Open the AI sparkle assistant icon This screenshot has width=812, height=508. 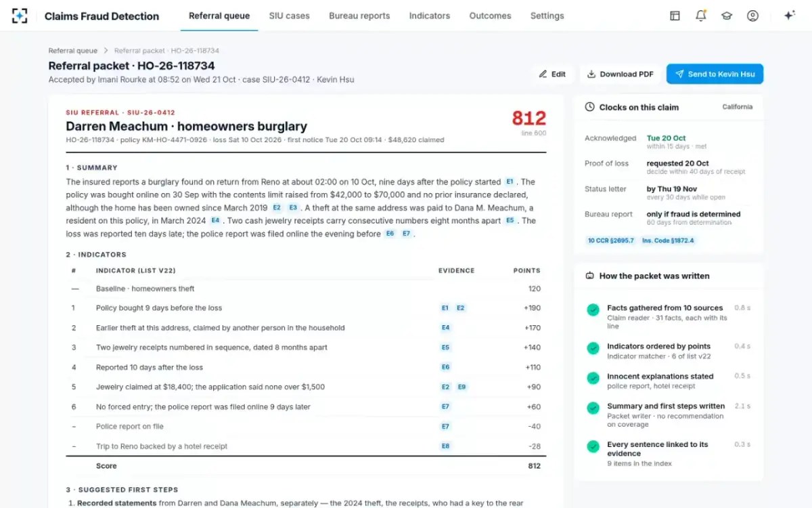789,16
